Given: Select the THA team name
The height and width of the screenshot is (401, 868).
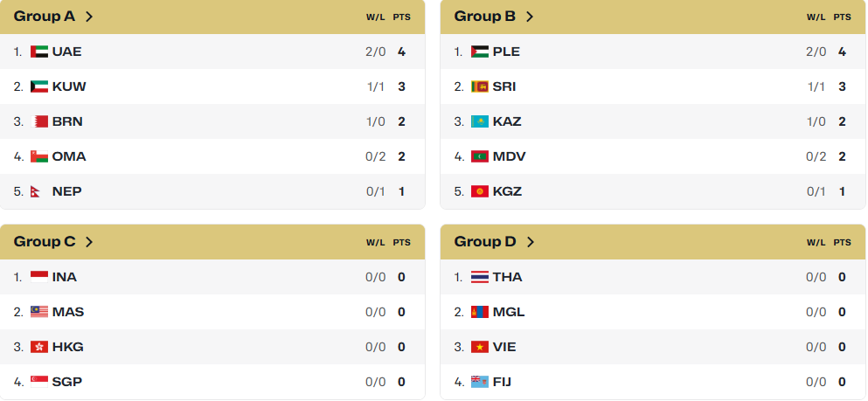Looking at the screenshot, I should (507, 277).
